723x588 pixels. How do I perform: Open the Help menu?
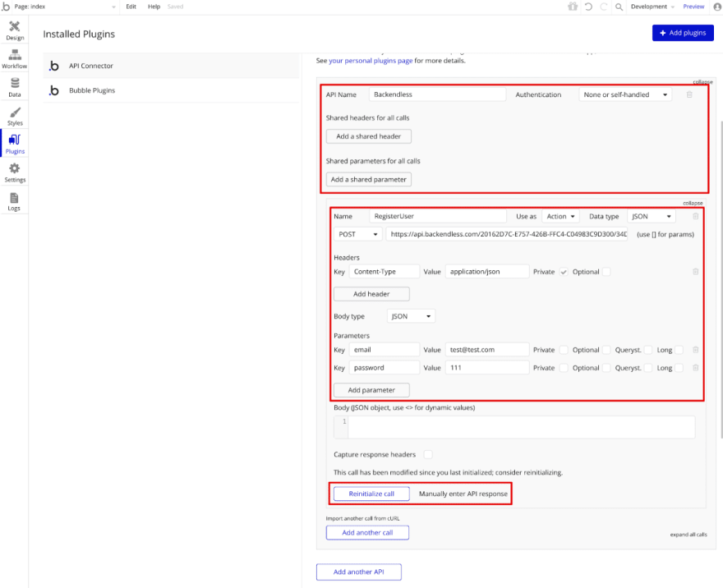pos(154,7)
